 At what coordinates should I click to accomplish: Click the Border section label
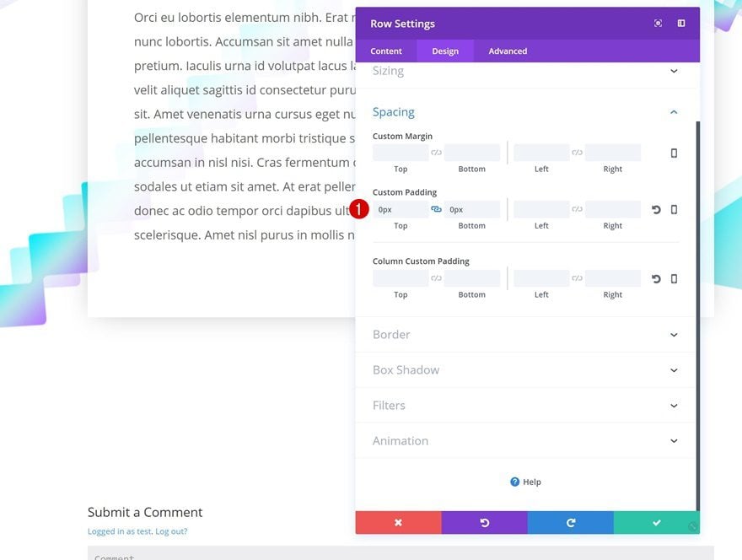pos(391,335)
